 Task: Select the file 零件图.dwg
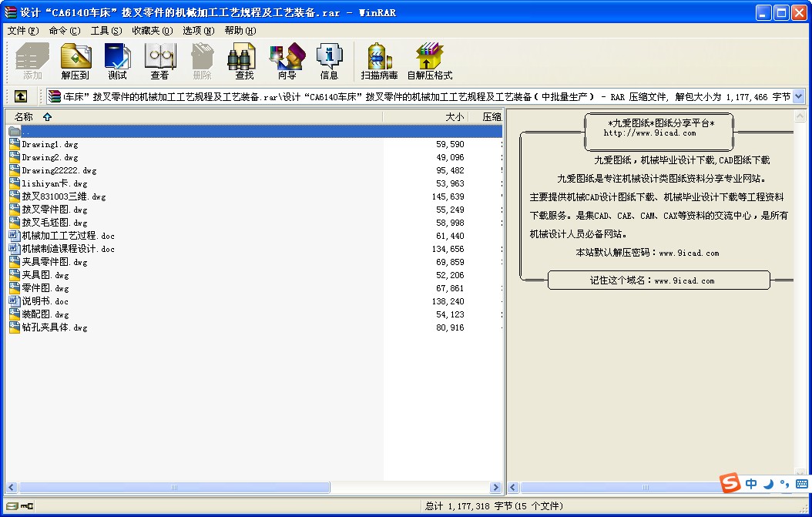[x=45, y=288]
